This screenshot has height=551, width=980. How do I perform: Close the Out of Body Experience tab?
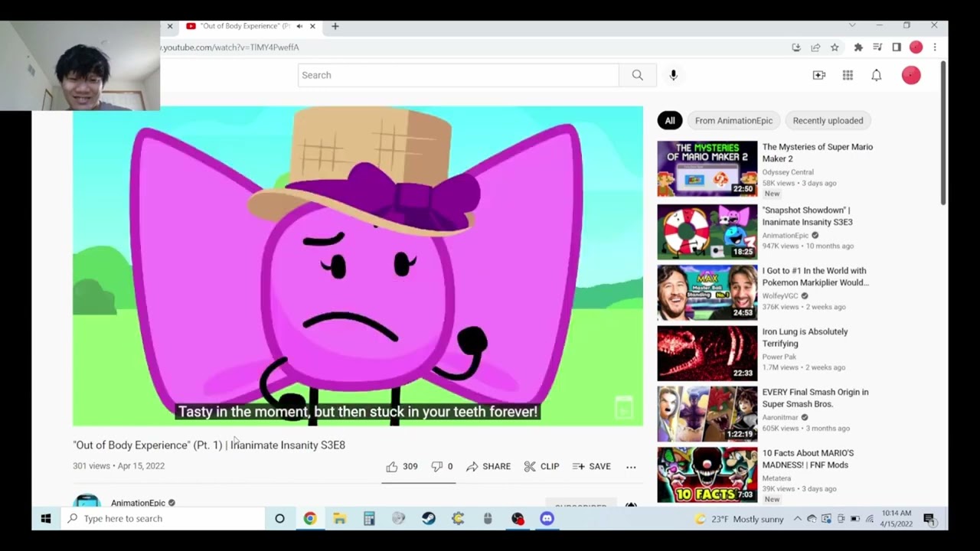312,26
